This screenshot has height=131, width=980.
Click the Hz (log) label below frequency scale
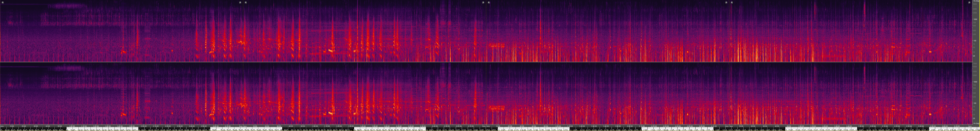point(975,124)
